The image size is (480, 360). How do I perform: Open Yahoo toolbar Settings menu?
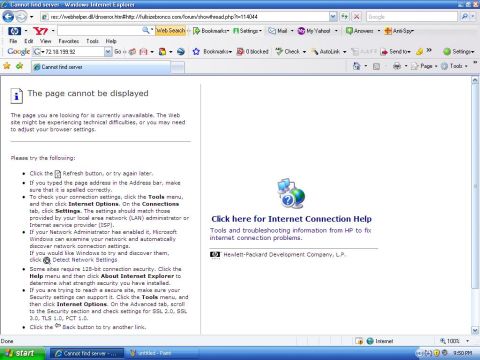tap(247, 31)
